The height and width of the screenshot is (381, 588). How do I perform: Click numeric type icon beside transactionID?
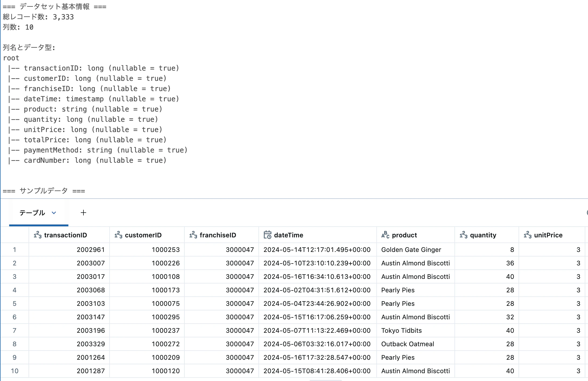tap(37, 235)
